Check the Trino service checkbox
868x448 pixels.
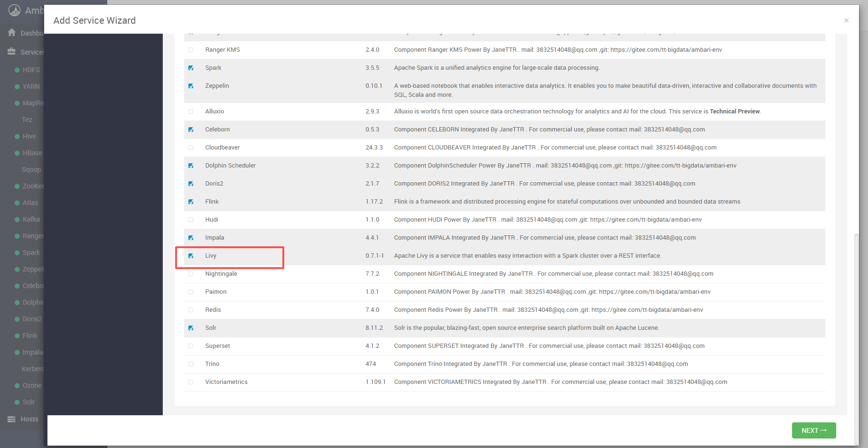191,364
